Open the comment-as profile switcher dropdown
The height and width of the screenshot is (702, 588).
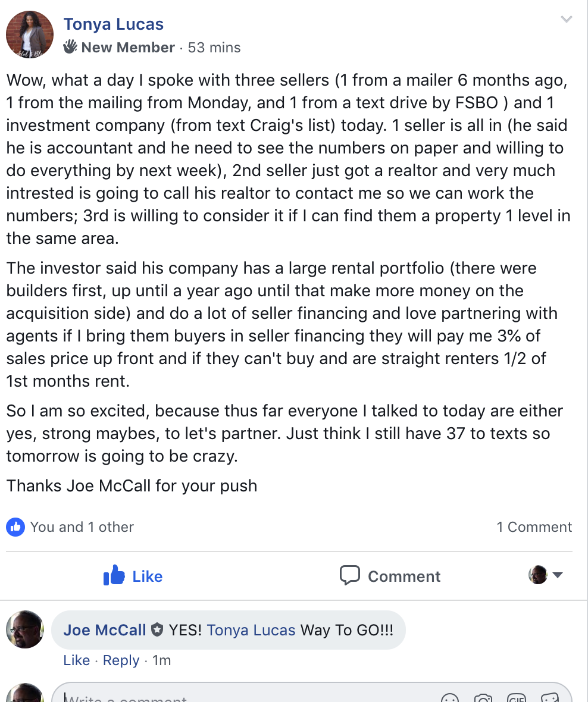click(x=545, y=575)
